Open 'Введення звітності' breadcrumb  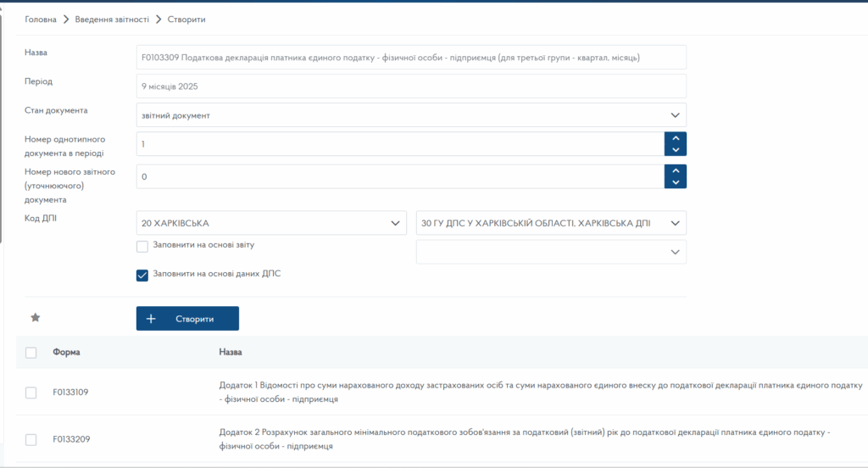(x=112, y=19)
